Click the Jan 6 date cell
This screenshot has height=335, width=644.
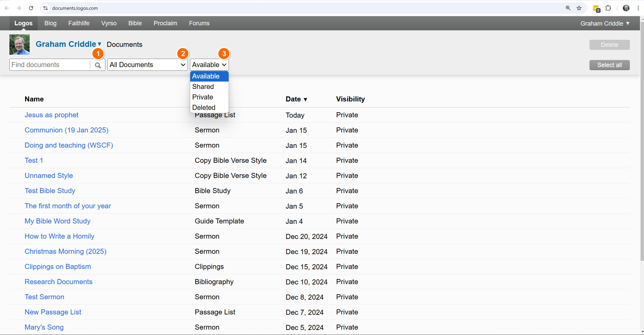coord(294,191)
